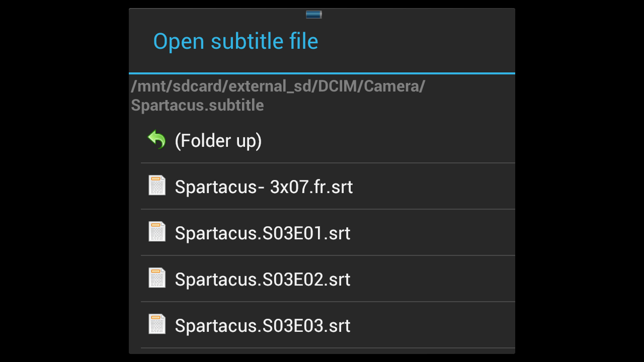The width and height of the screenshot is (644, 362).
Task: Click the blue divider line under the title
Action: click(322, 73)
